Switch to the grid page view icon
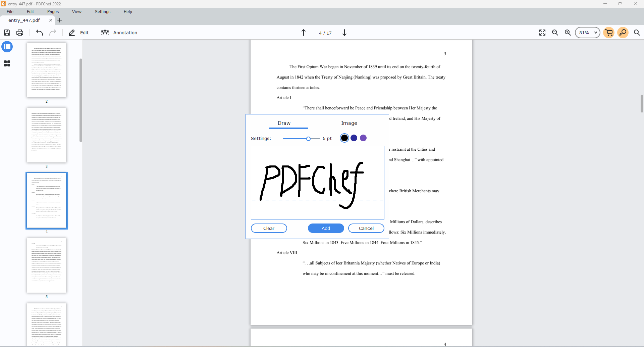The height and width of the screenshot is (347, 644). coord(7,63)
